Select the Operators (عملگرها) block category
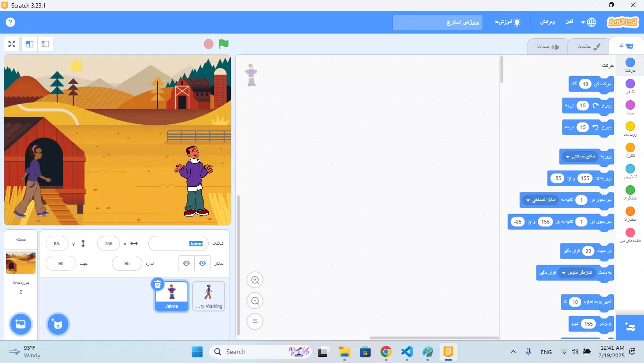Image resolution: width=644 pixels, height=363 pixels. point(630,193)
